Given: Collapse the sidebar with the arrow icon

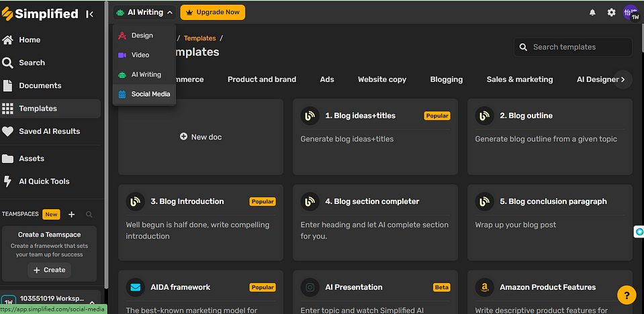Looking at the screenshot, I should 90,14.
